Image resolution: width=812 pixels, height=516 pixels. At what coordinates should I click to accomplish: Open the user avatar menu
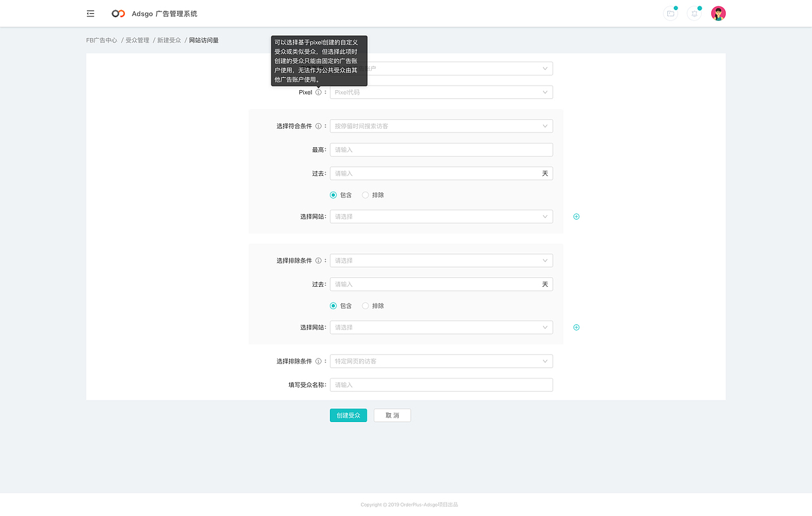pyautogui.click(x=718, y=13)
